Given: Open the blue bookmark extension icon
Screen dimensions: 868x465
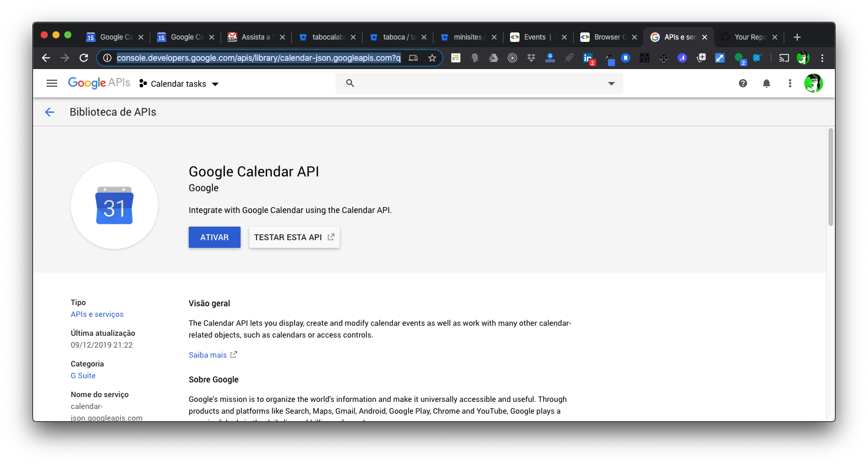Looking at the screenshot, I should tap(626, 58).
